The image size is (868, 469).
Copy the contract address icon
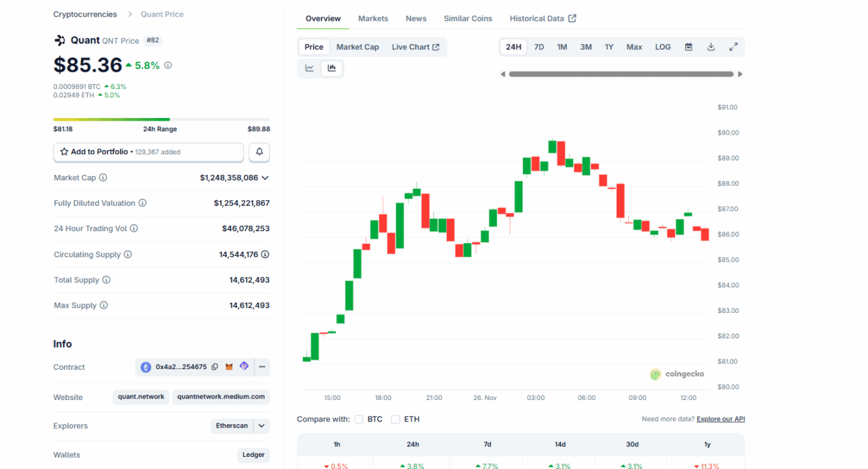pyautogui.click(x=215, y=367)
